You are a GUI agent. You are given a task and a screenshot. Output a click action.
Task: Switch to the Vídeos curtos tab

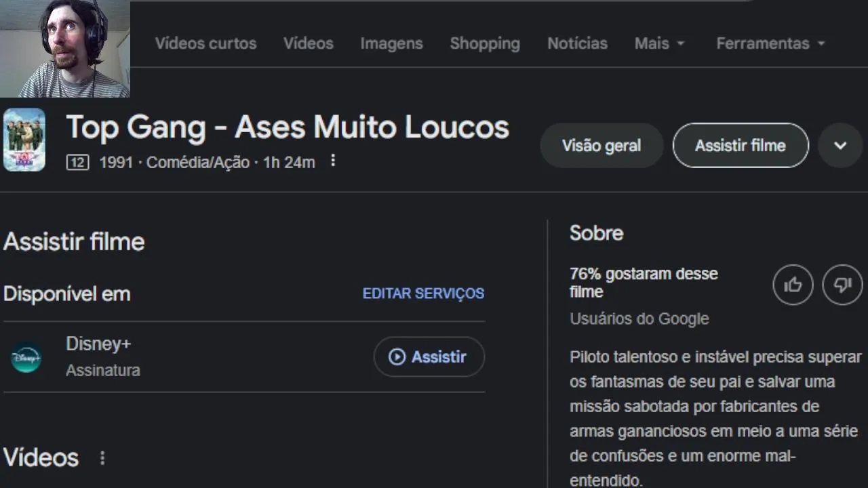coord(205,43)
